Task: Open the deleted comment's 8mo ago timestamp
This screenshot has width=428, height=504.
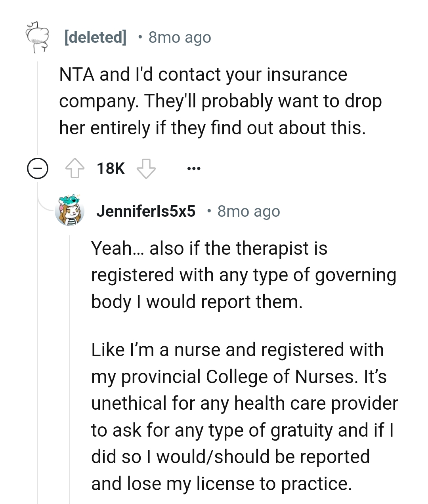Action: point(180,37)
